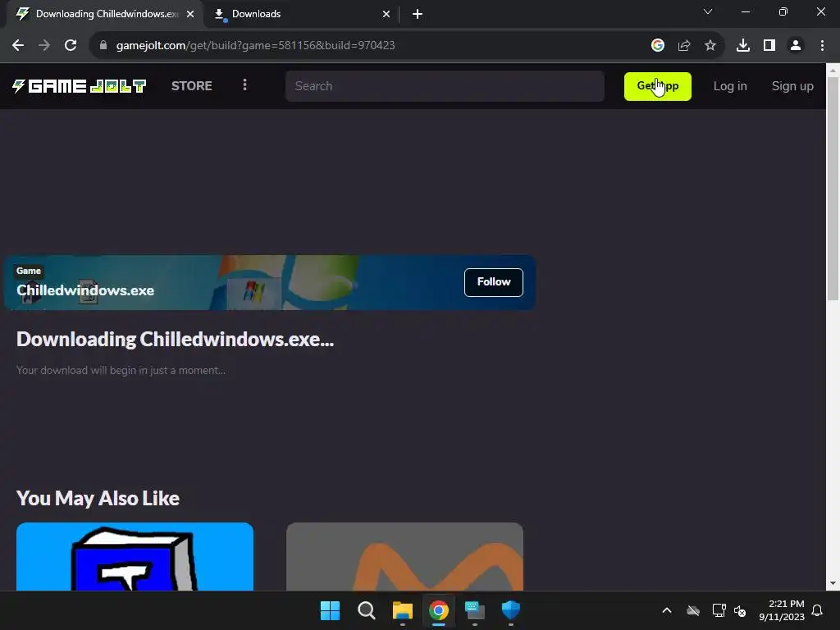This screenshot has height=630, width=840.
Task: Click the green Get App button
Action: 657,86
